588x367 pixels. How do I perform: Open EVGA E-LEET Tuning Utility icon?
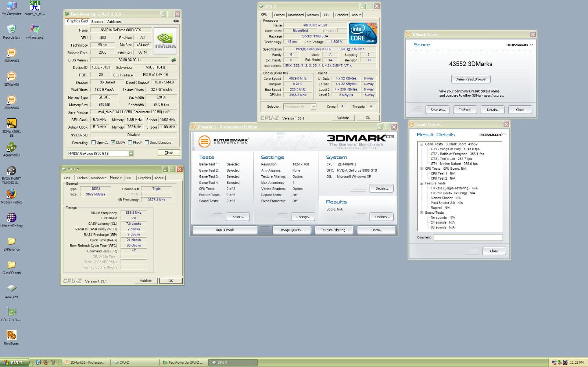(11, 175)
